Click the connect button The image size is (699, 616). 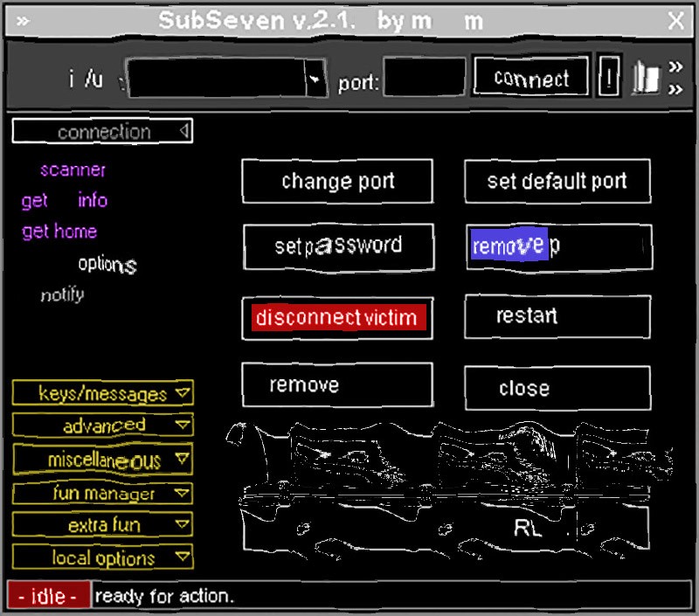(x=531, y=76)
